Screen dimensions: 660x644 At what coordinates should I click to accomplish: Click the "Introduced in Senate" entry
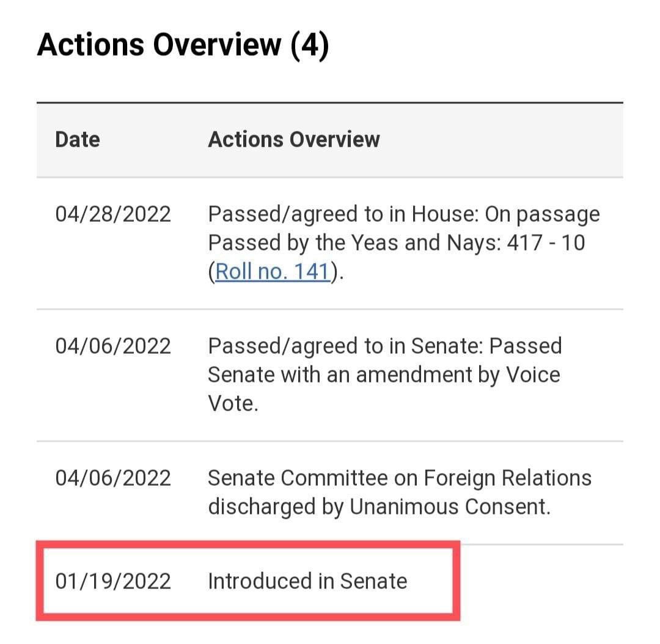pyautogui.click(x=307, y=580)
